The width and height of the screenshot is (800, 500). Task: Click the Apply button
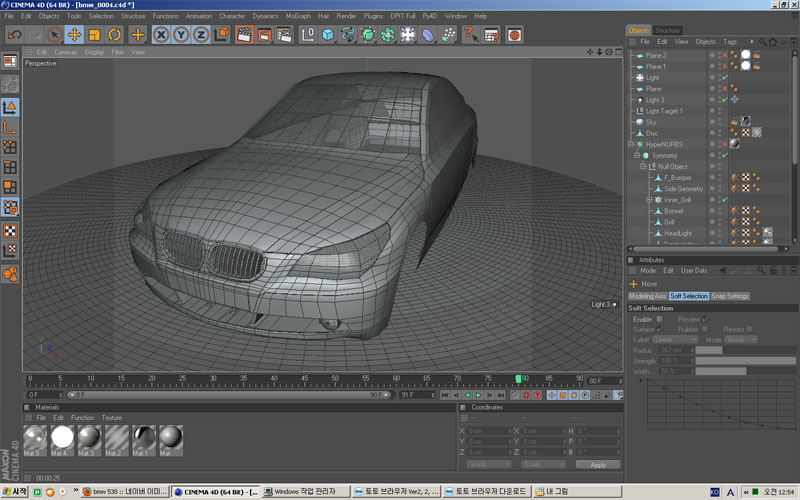click(598, 465)
